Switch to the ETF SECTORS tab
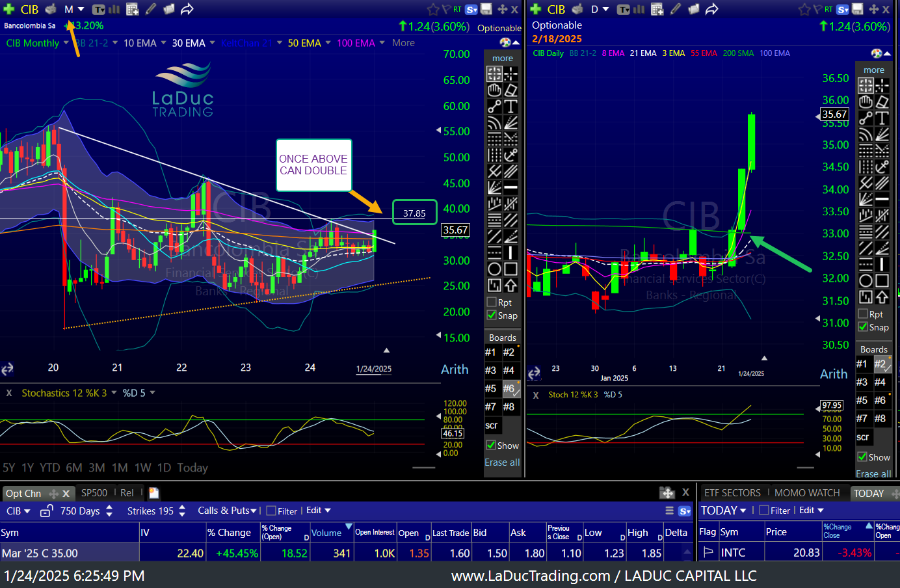This screenshot has width=900, height=588. (732, 493)
